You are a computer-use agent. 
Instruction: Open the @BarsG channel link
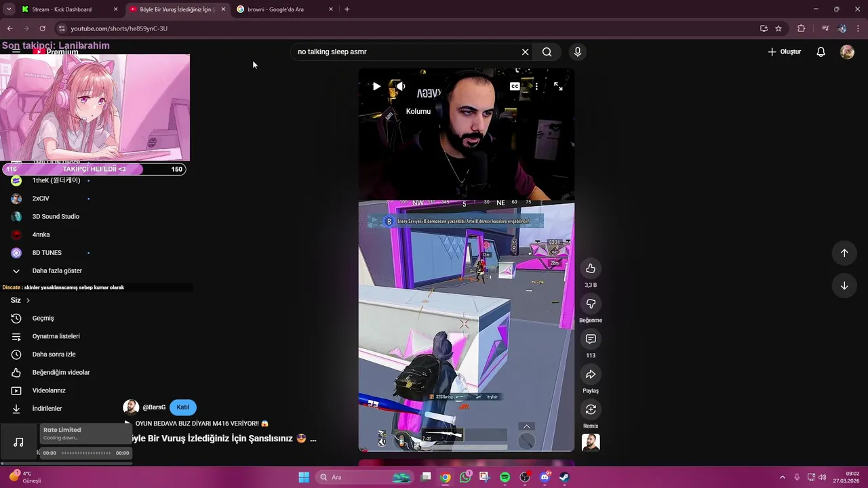pos(154,407)
